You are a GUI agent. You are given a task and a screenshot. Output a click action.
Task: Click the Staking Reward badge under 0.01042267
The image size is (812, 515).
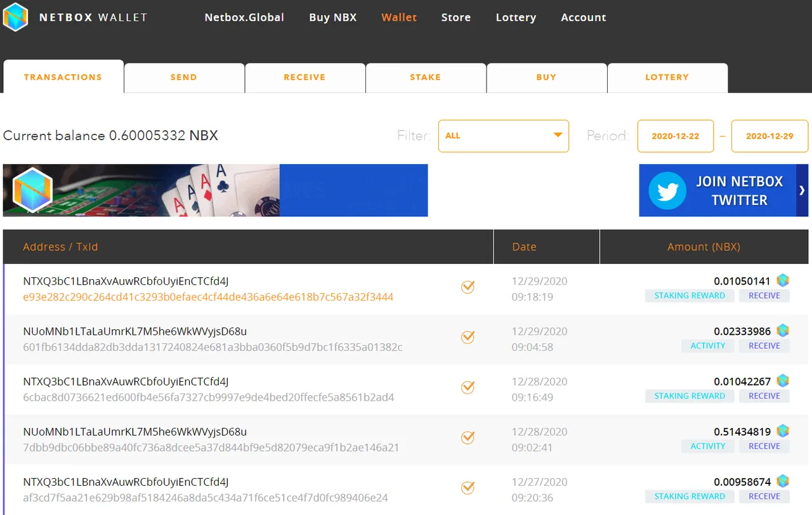[x=690, y=396]
